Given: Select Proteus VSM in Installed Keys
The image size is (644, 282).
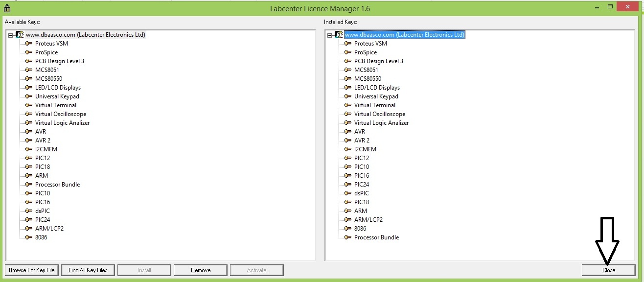Looking at the screenshot, I should [370, 44].
